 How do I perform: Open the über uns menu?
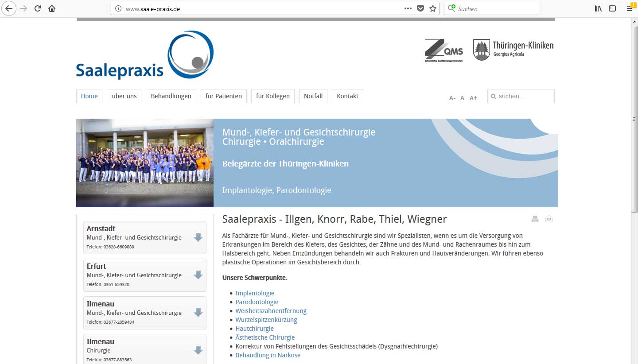124,96
